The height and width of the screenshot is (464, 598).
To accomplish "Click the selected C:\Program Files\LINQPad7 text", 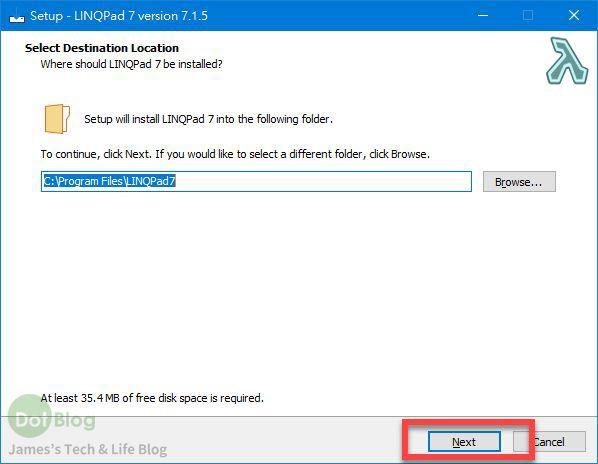I will click(109, 181).
